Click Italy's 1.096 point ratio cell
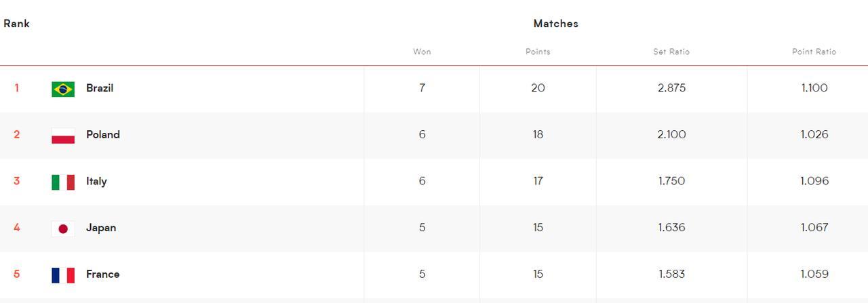 (x=814, y=181)
